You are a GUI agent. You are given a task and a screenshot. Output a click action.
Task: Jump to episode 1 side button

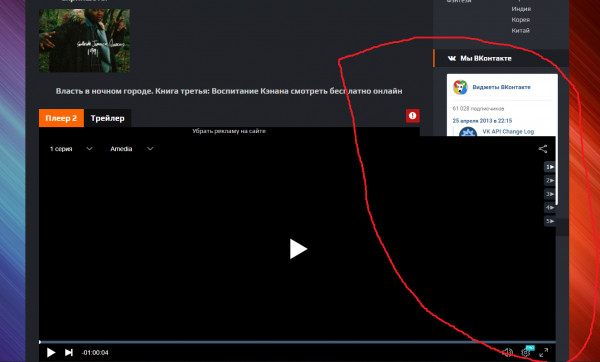point(550,167)
